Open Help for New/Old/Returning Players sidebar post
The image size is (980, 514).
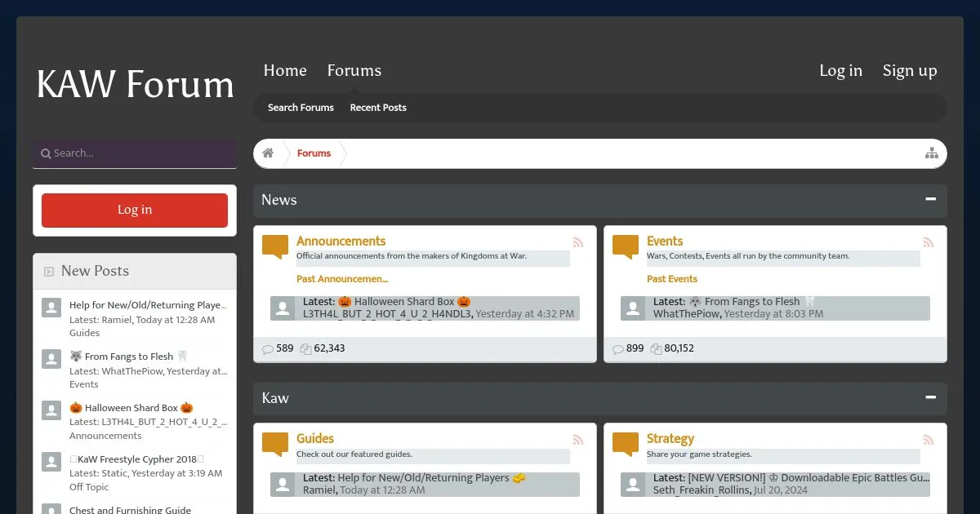tap(148, 306)
